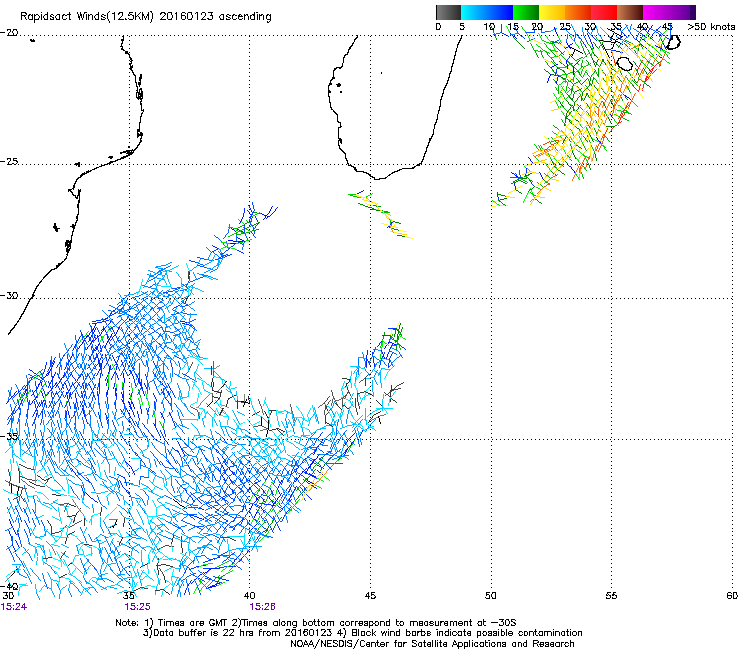Click longitude label '45' on bottom axis
740x650 pixels.
point(370,596)
